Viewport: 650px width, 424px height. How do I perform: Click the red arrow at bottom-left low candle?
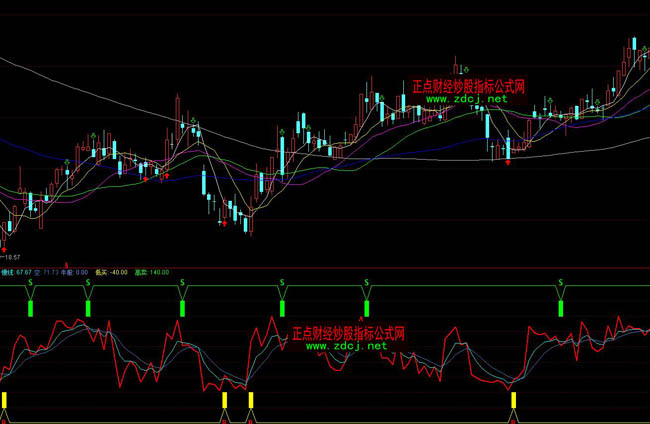4,248
